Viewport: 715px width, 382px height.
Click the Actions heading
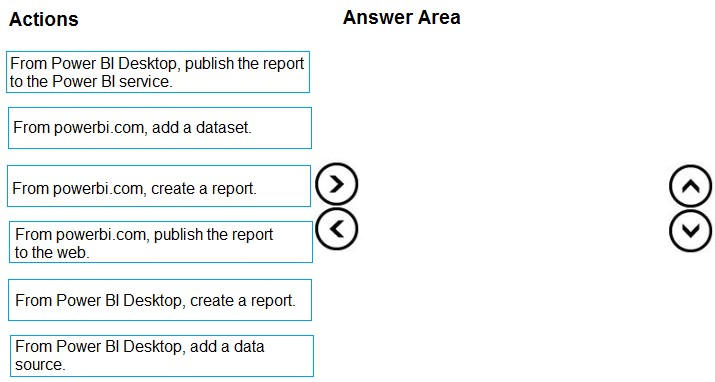(44, 19)
